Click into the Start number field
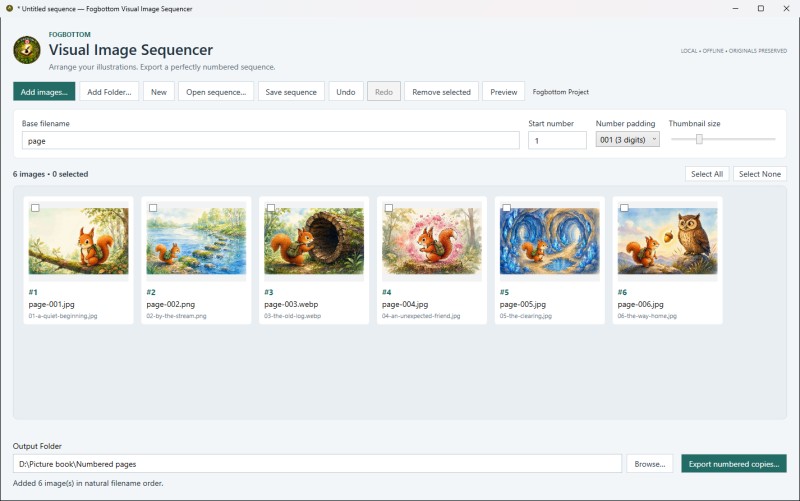This screenshot has width=800, height=501. click(557, 140)
